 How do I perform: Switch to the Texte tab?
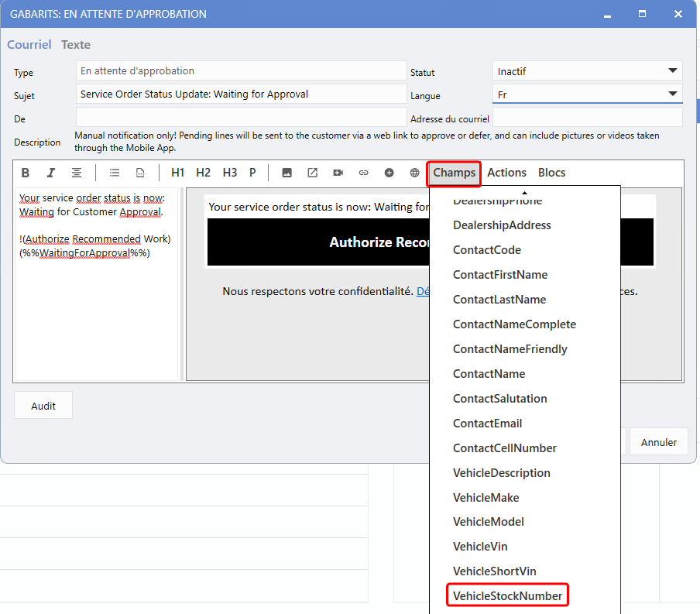76,45
